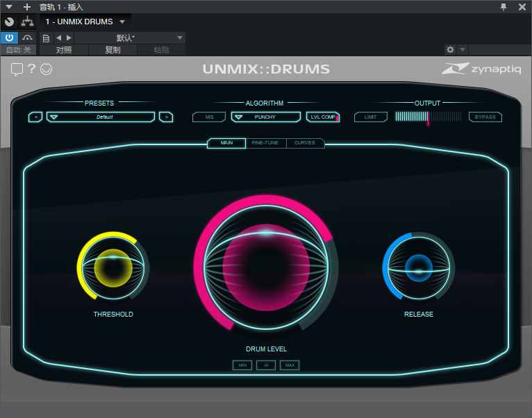Toggle the M/S mode button

[209, 117]
